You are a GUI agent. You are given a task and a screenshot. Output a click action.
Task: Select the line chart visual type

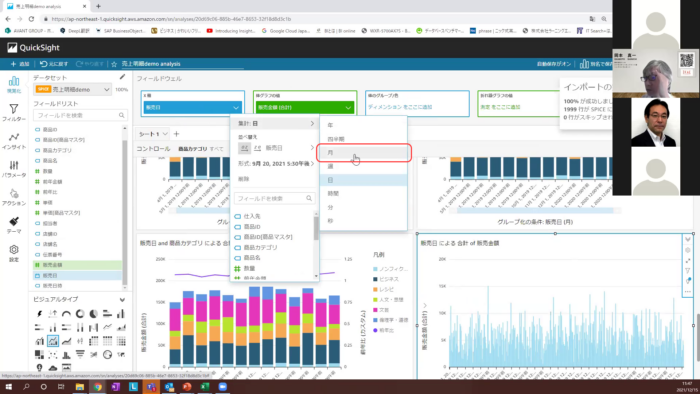[107, 328]
